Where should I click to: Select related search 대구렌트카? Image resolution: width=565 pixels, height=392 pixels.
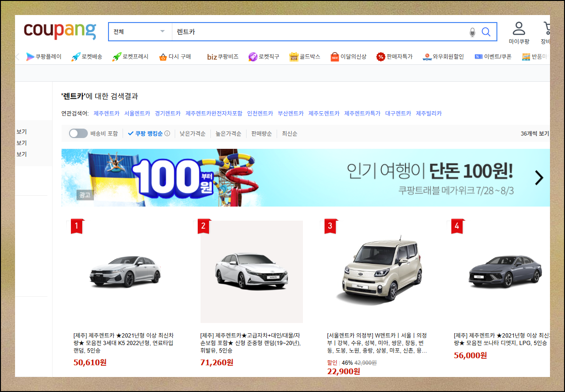click(x=398, y=114)
